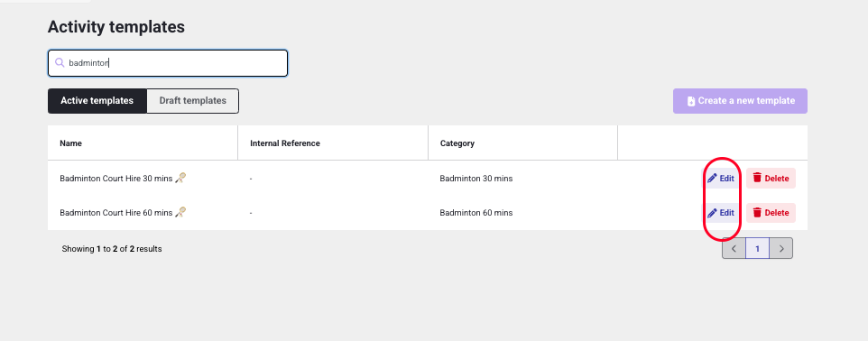
Task: Focus the badminton search field
Action: [168, 63]
